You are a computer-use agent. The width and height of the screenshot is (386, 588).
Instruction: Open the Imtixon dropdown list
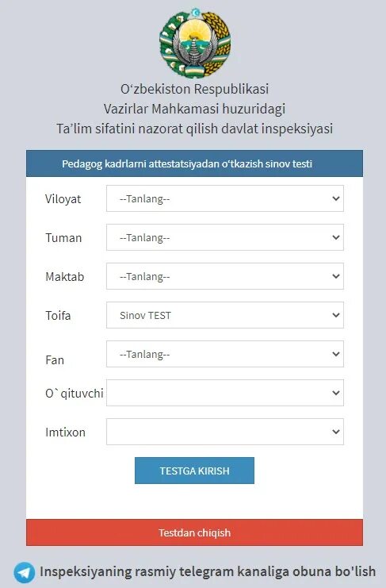tap(224, 432)
